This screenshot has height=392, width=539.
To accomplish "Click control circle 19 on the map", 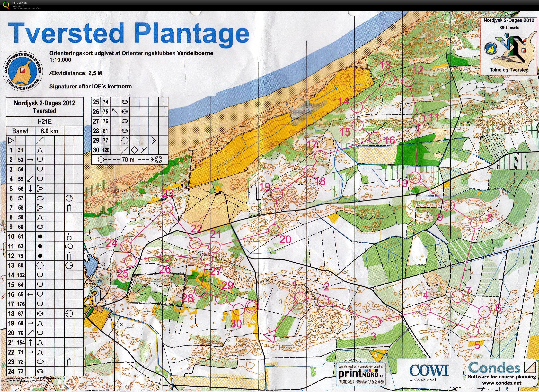I will (x=277, y=194).
